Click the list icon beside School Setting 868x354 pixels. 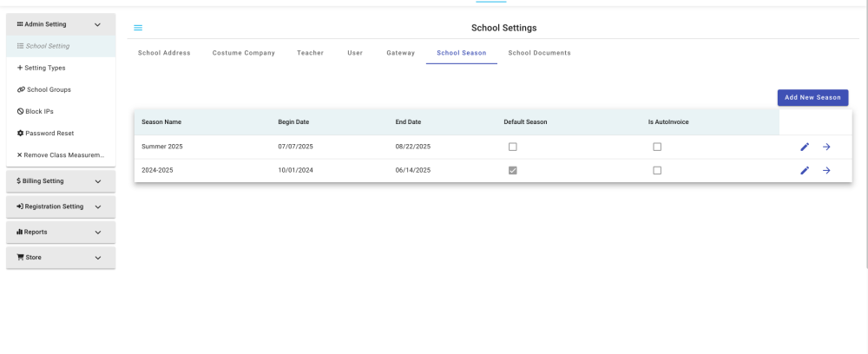(x=20, y=46)
